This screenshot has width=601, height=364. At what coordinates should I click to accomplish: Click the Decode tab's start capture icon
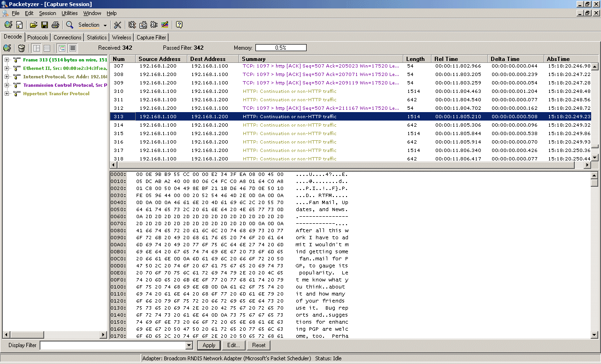point(7,48)
